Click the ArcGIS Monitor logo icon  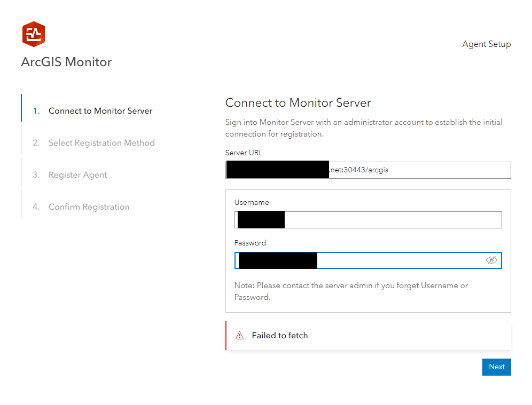click(x=33, y=34)
